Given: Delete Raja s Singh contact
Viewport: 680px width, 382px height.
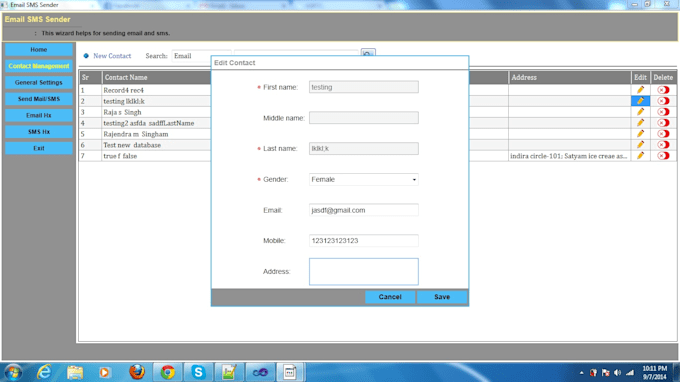Looking at the screenshot, I should (x=663, y=112).
